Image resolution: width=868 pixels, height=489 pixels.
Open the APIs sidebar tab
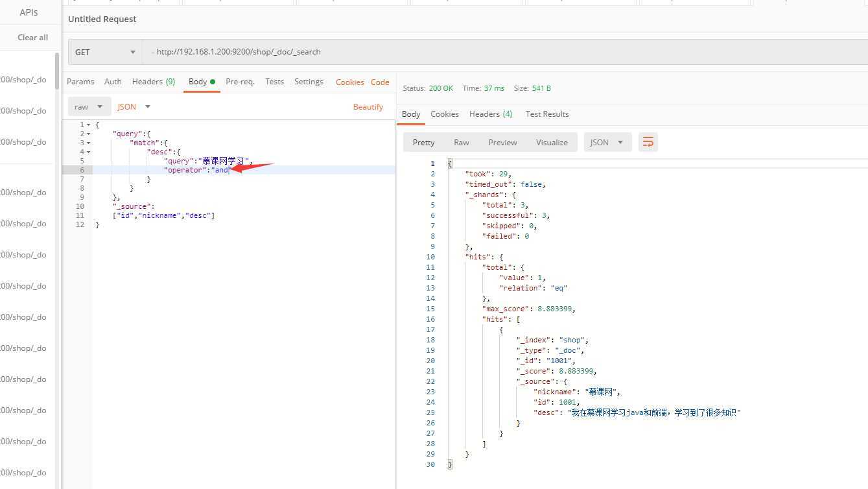pos(29,12)
